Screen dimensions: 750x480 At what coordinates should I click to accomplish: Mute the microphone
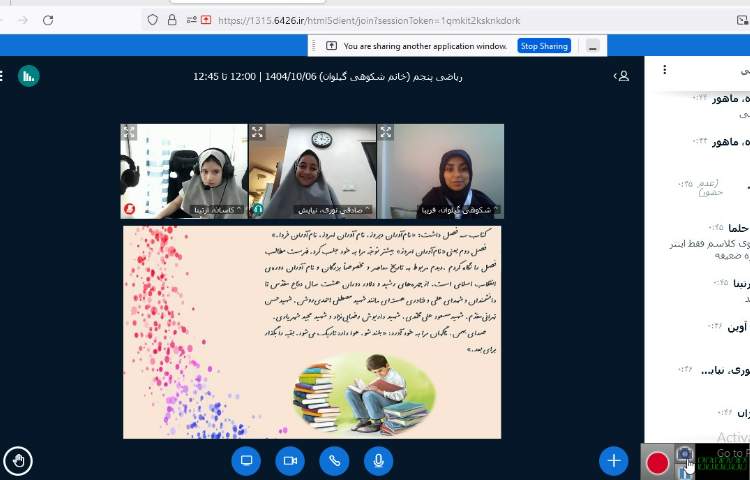click(x=378, y=460)
